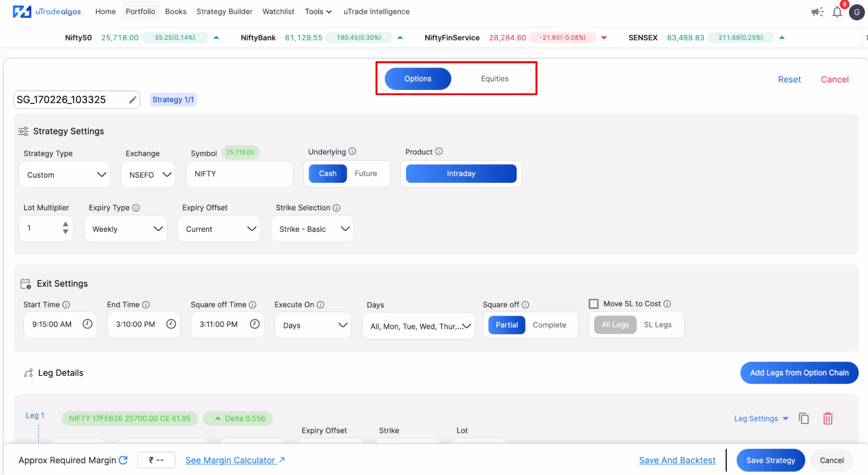Increase the Lot Multiplier using up arrow
868x475 pixels.
[65, 224]
